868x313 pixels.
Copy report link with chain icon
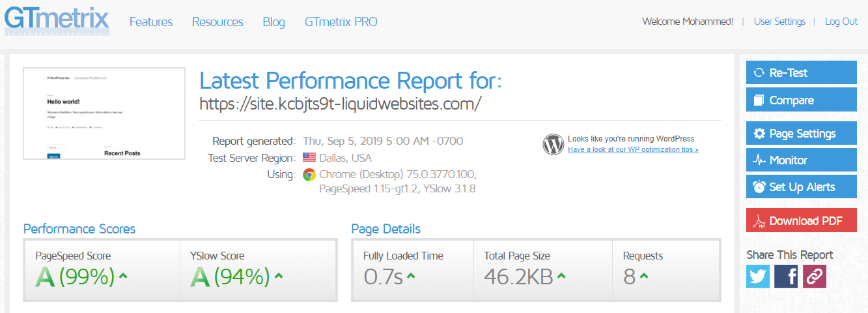(x=815, y=276)
